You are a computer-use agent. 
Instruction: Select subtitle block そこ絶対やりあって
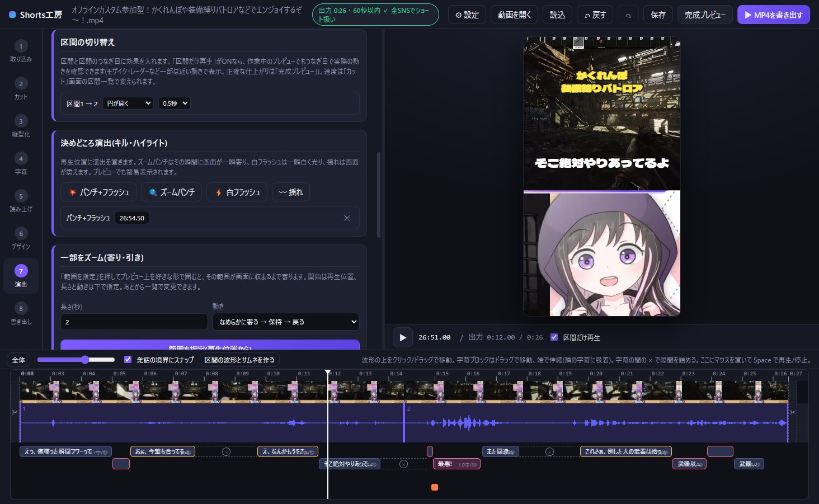[x=350, y=464]
